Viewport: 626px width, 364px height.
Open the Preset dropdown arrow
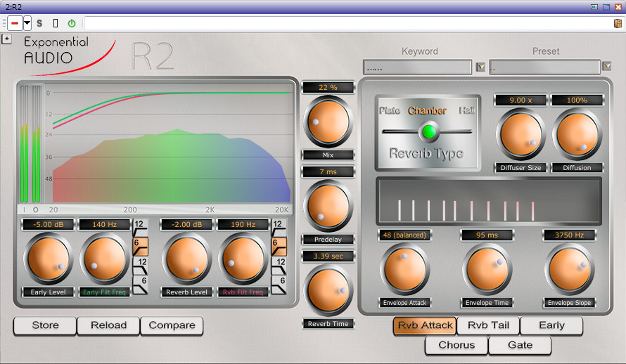click(606, 67)
